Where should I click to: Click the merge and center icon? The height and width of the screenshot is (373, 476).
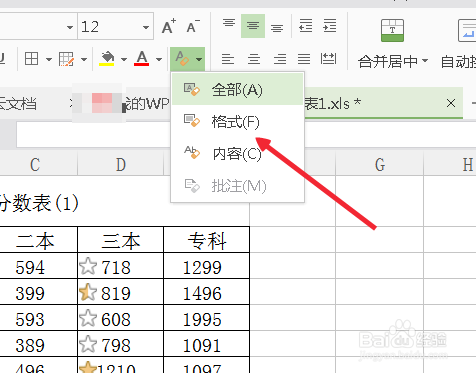(x=392, y=30)
